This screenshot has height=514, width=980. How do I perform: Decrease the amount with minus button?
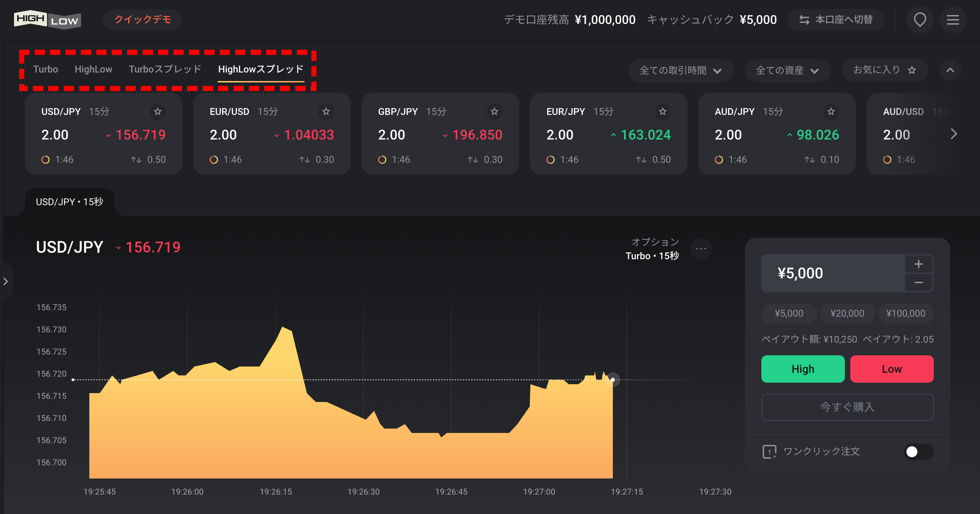tap(918, 282)
